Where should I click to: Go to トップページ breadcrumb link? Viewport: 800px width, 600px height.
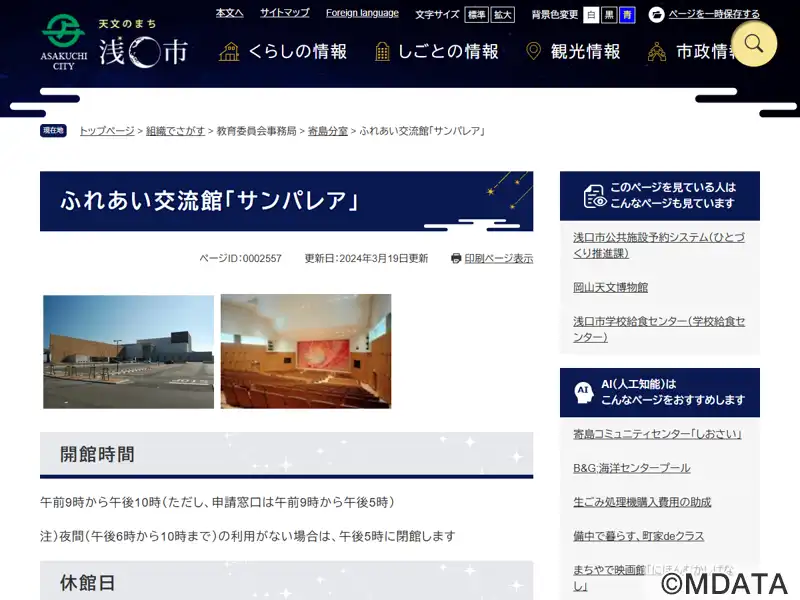click(x=106, y=131)
